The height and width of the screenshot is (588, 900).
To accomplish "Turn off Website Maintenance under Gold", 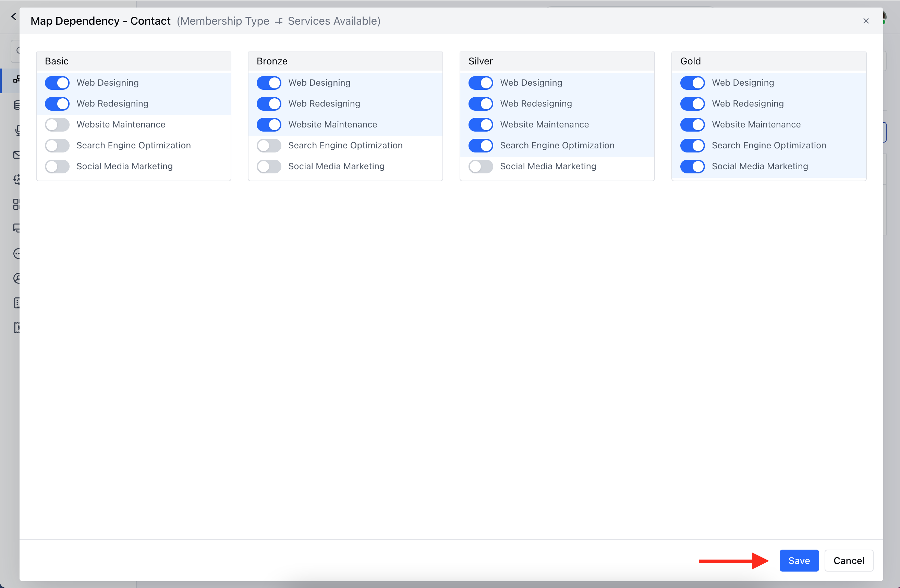I will tap(692, 124).
